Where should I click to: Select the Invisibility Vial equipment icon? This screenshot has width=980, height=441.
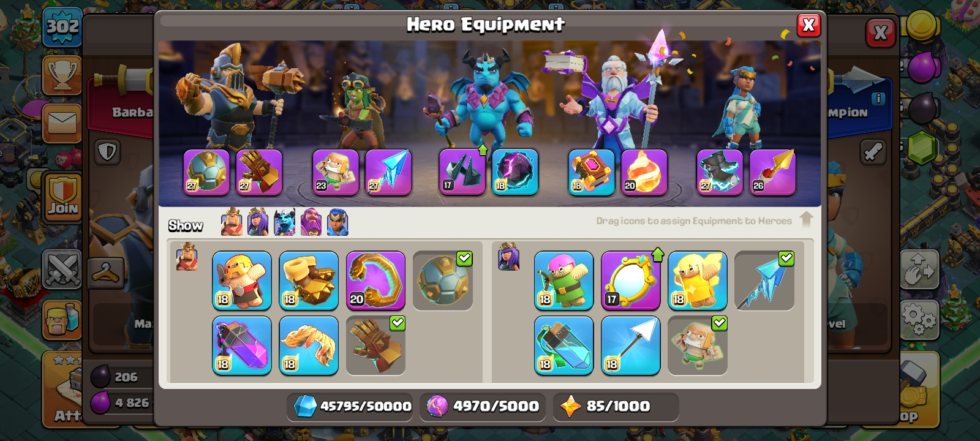point(563,345)
